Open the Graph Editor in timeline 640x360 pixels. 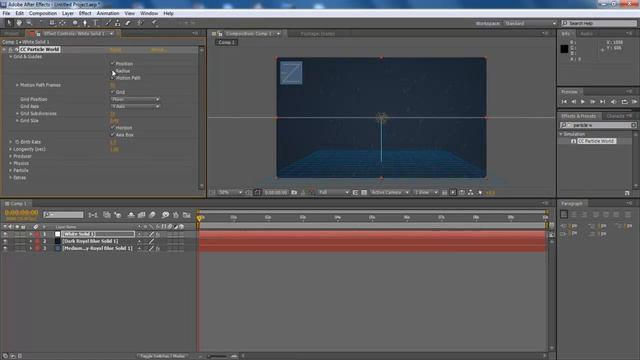tap(187, 215)
